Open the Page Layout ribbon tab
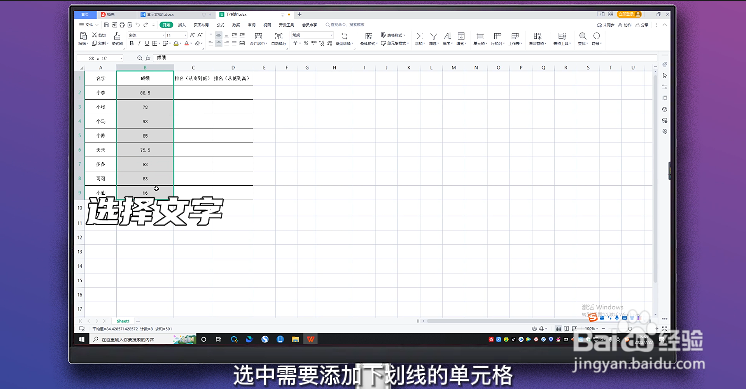Screen dimensions: 746x389 pos(201,25)
